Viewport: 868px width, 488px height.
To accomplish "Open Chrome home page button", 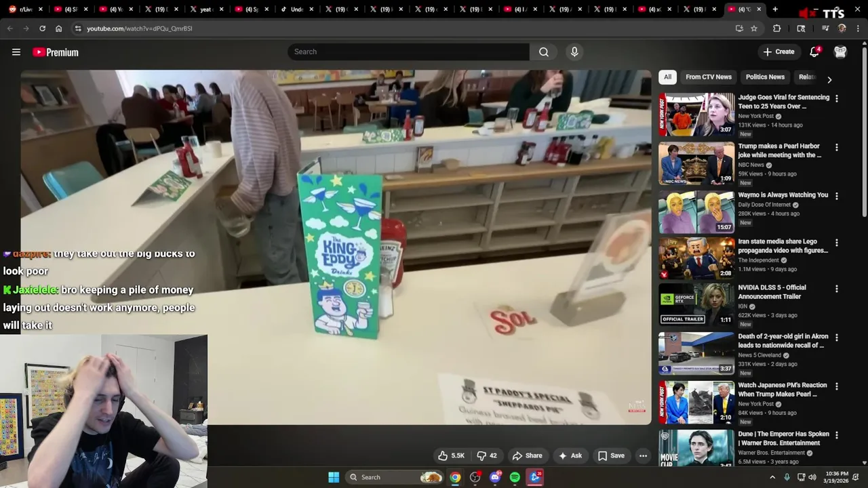I will click(x=58, y=28).
